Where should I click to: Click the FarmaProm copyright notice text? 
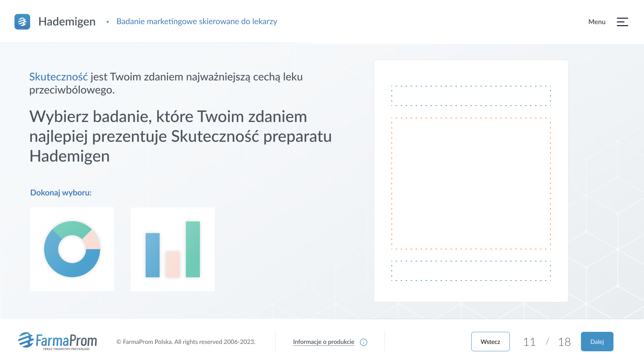click(186, 342)
